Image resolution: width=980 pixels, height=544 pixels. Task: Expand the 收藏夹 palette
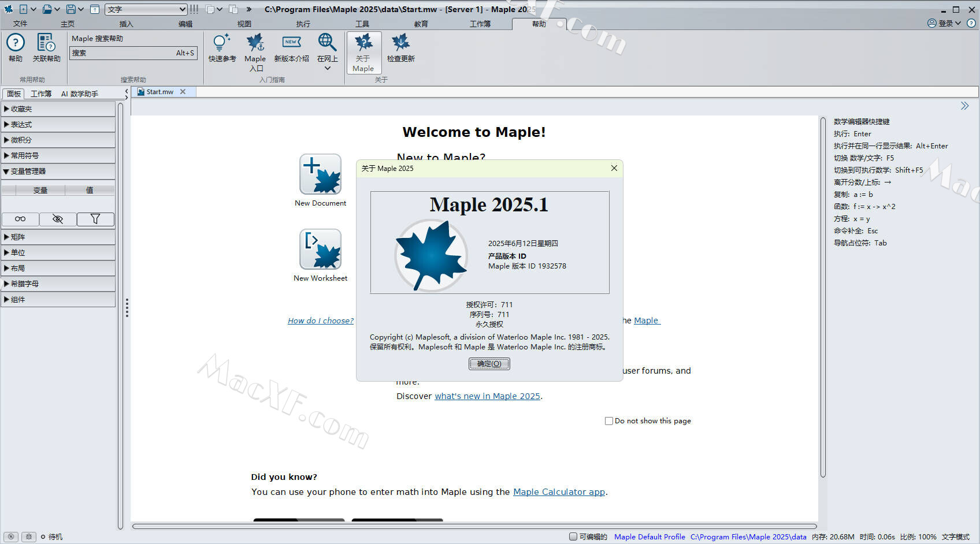pyautogui.click(x=58, y=109)
